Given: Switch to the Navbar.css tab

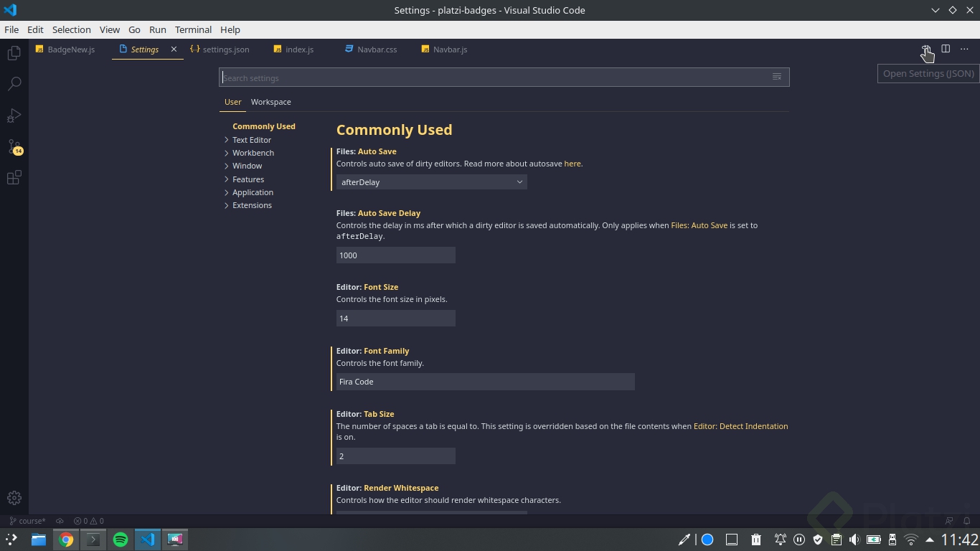Looking at the screenshot, I should point(372,50).
